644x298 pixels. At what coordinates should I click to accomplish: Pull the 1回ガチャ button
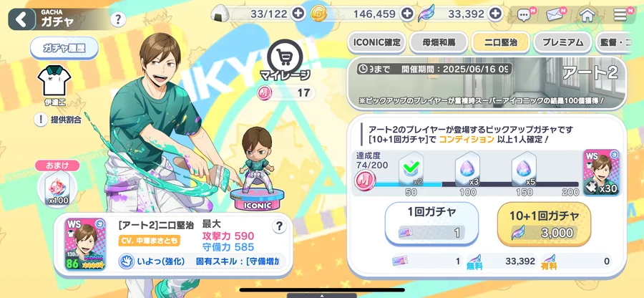pyautogui.click(x=431, y=223)
